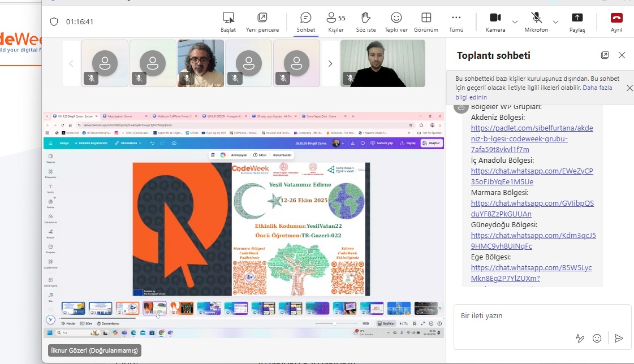This screenshot has height=364, width=634.
Task: Send the chat message
Action: [x=619, y=339]
